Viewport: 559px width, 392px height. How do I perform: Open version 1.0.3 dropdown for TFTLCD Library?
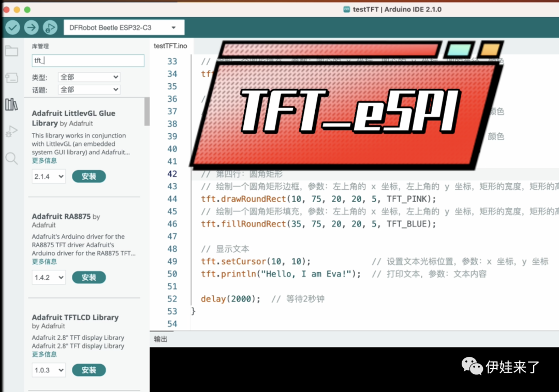[49, 370]
